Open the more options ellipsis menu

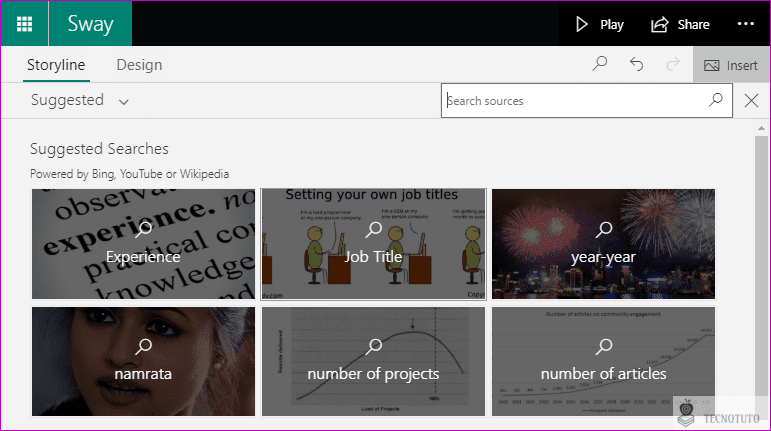745,24
